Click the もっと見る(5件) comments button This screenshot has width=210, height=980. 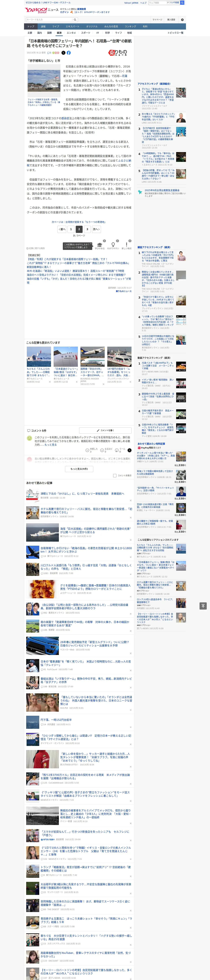click(x=79, y=469)
